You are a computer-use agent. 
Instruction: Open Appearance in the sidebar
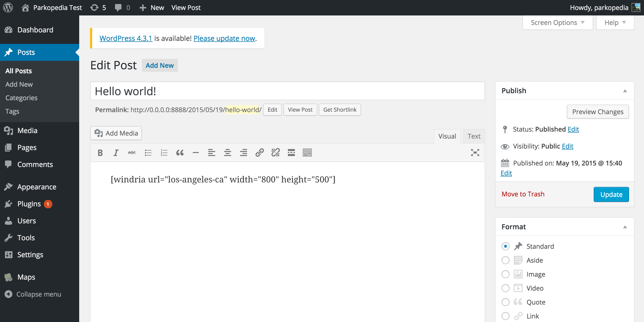pos(40,187)
